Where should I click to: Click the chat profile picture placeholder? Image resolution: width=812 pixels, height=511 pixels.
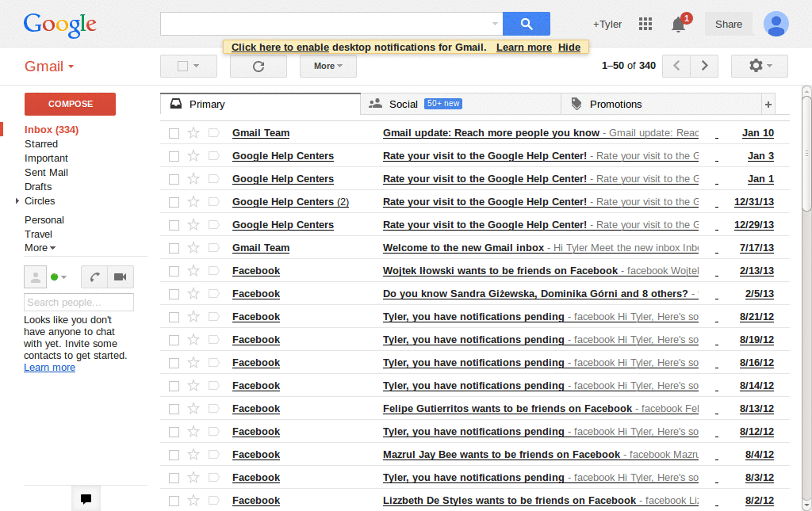click(35, 277)
